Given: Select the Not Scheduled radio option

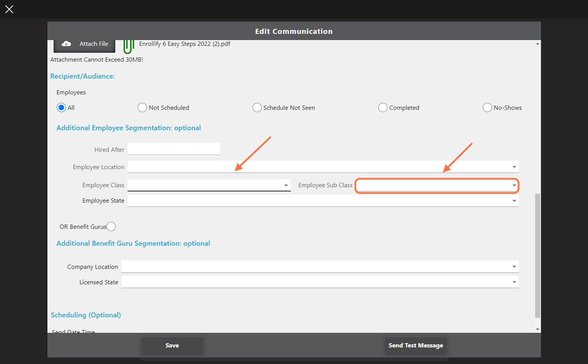Looking at the screenshot, I should coord(142,107).
